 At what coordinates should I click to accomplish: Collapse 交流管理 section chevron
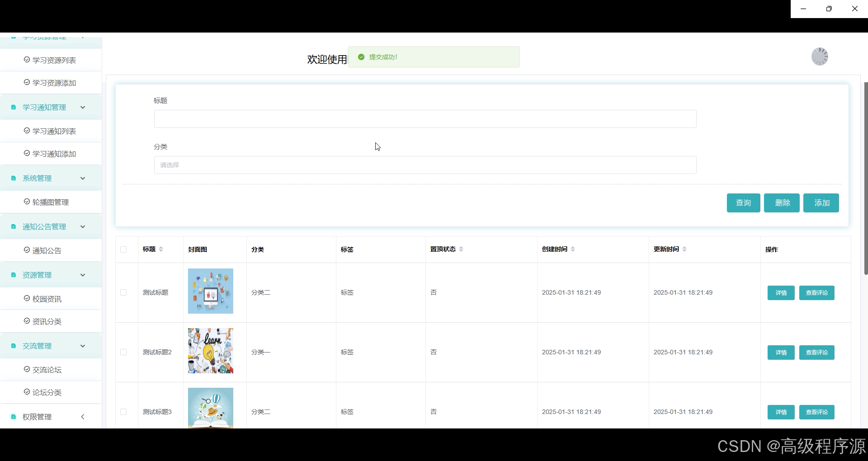pyautogui.click(x=83, y=346)
